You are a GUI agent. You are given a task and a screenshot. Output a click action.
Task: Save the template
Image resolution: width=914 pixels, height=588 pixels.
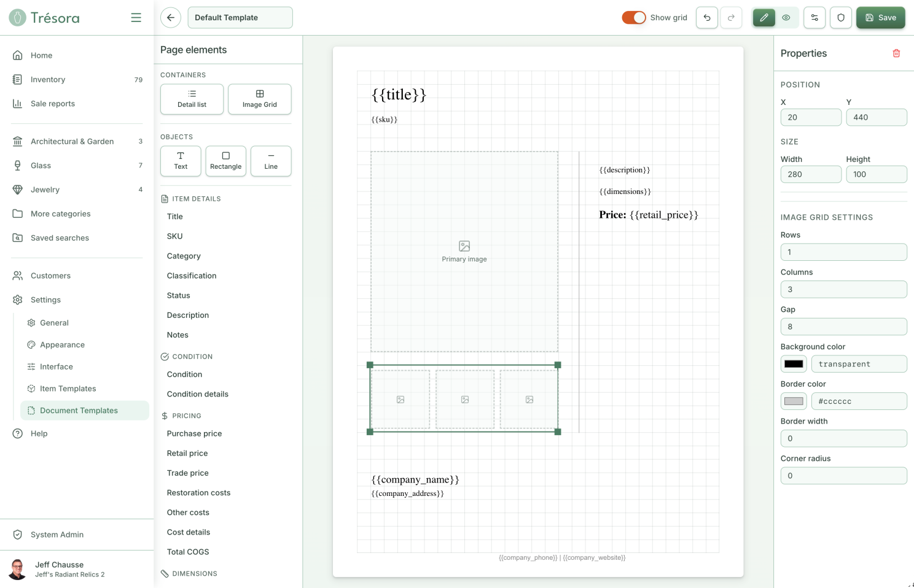click(x=880, y=18)
